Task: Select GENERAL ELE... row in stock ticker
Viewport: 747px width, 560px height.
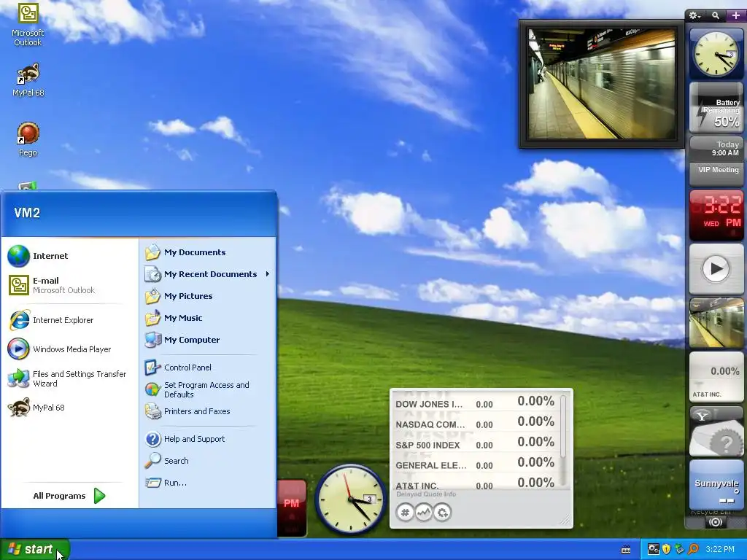Action: click(475, 464)
